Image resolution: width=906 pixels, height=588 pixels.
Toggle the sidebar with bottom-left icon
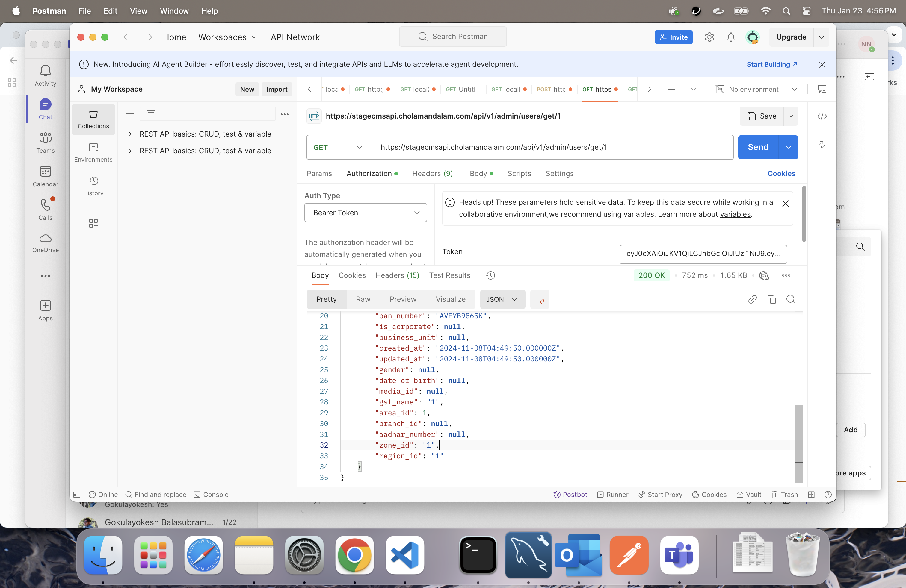coord(76,494)
